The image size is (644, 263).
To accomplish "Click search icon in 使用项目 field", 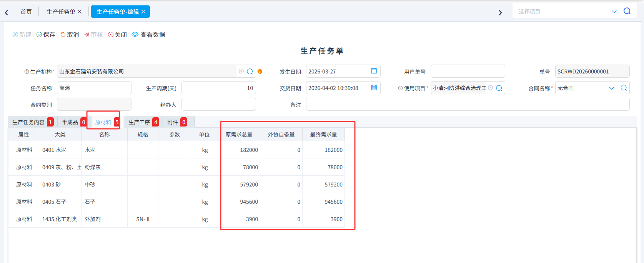I will pos(499,88).
